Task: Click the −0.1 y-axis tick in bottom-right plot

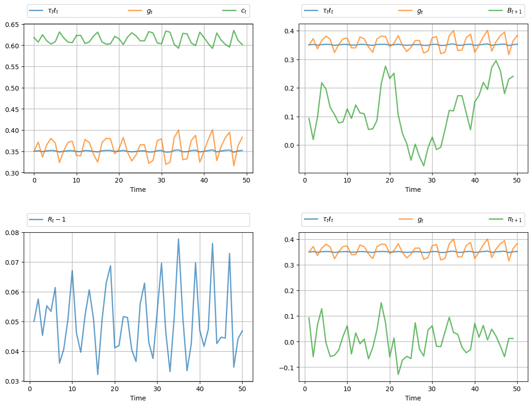Action: pyautogui.click(x=289, y=367)
